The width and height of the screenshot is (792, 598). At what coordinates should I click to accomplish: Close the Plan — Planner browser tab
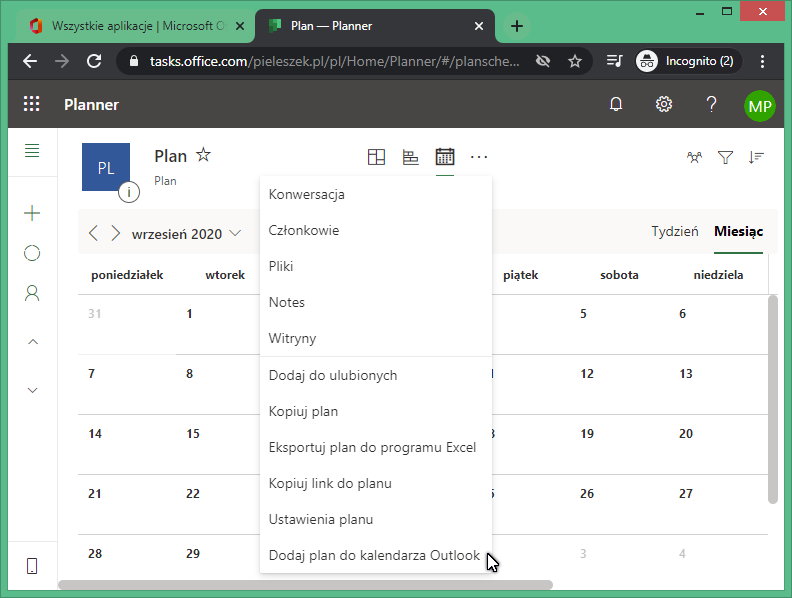tap(479, 26)
